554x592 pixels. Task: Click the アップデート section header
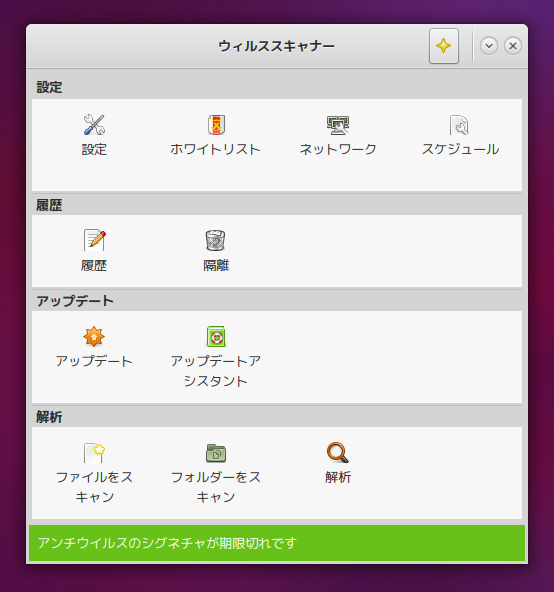(75, 301)
